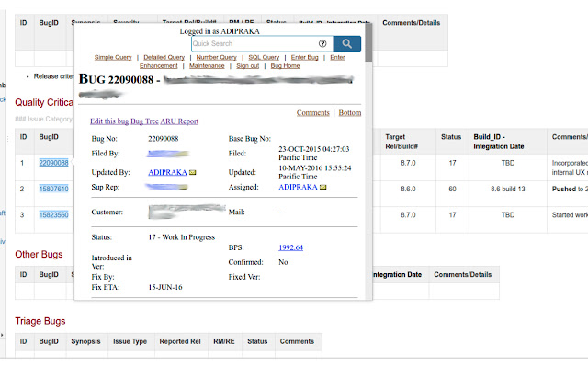The height and width of the screenshot is (368, 588).
Task: Click the Enter Enhancement link
Action: 159,66
